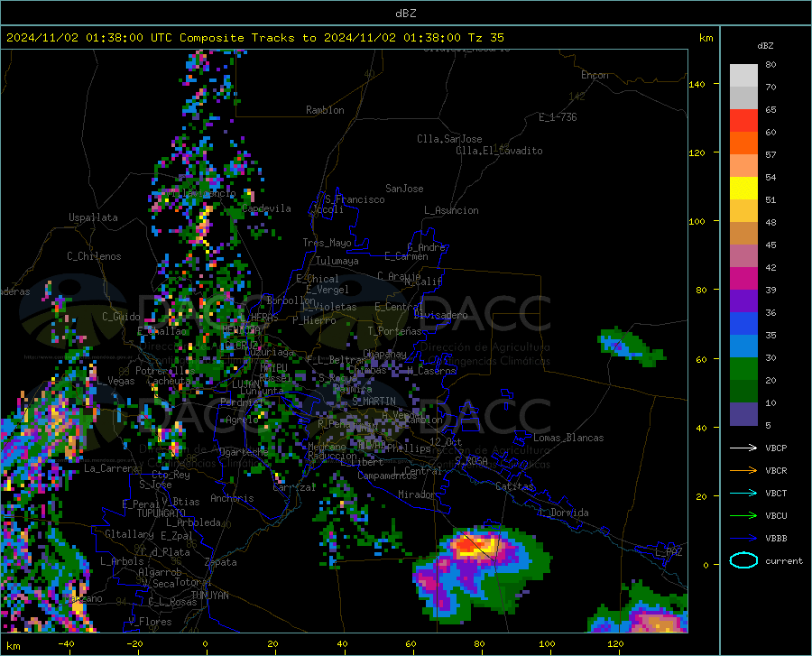Screen dimensions: 812x656
Task: Click the red-yellow storm core south of Mirador
Action: [475, 546]
